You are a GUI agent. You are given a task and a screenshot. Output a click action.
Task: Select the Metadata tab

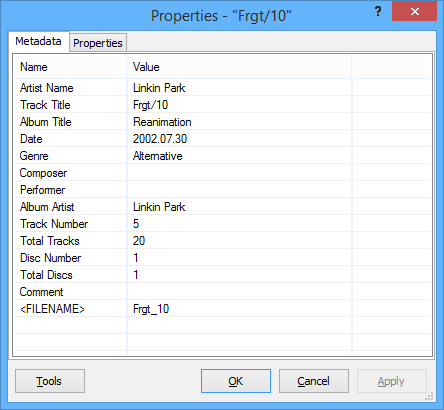click(38, 41)
